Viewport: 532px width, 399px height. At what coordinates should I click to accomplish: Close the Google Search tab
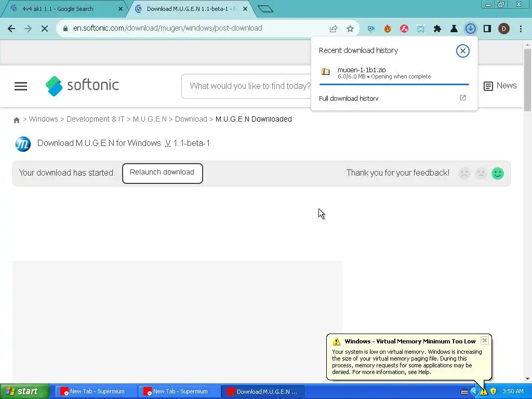(x=121, y=9)
